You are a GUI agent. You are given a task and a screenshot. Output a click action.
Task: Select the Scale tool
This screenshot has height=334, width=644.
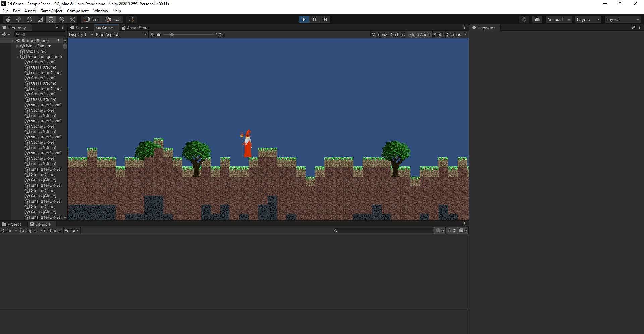pyautogui.click(x=40, y=19)
